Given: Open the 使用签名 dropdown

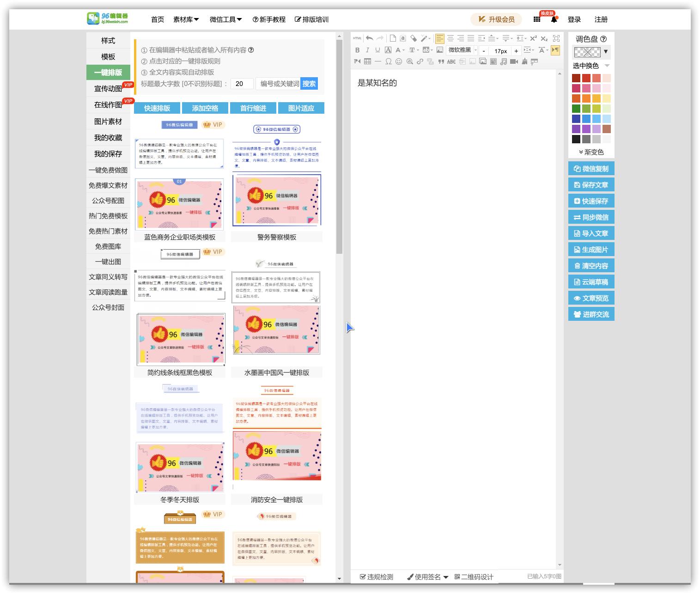Looking at the screenshot, I should [x=427, y=577].
